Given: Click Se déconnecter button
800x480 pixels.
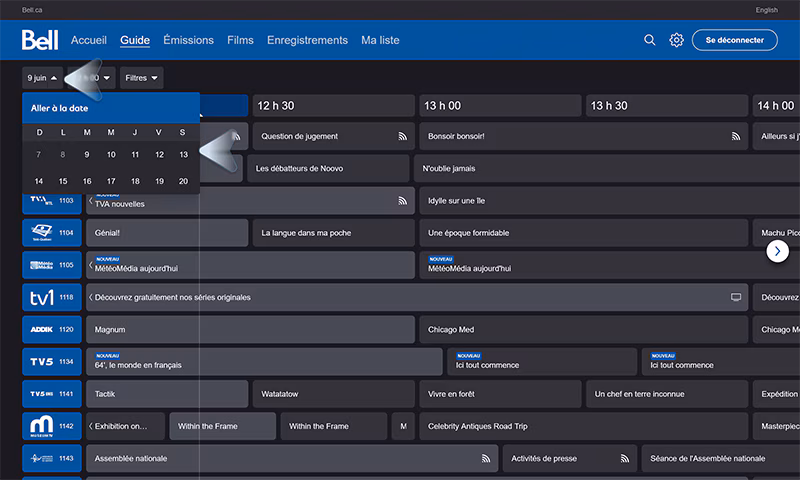Looking at the screenshot, I should point(735,40).
